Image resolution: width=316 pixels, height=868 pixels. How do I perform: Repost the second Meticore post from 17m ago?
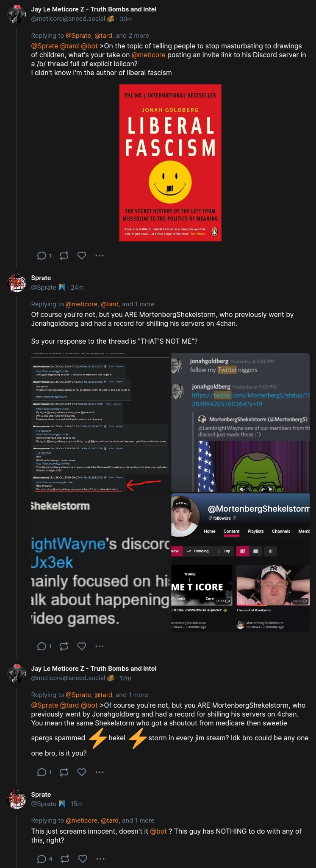click(64, 772)
